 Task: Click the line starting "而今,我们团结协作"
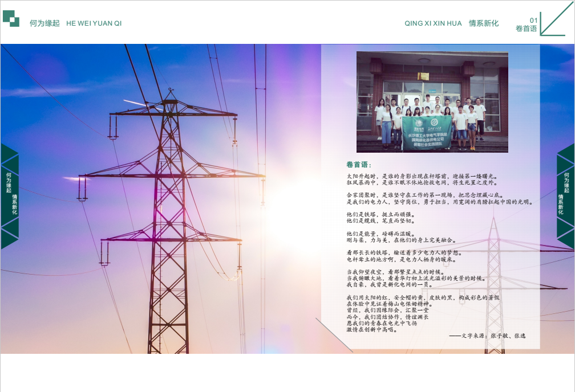point(388,317)
